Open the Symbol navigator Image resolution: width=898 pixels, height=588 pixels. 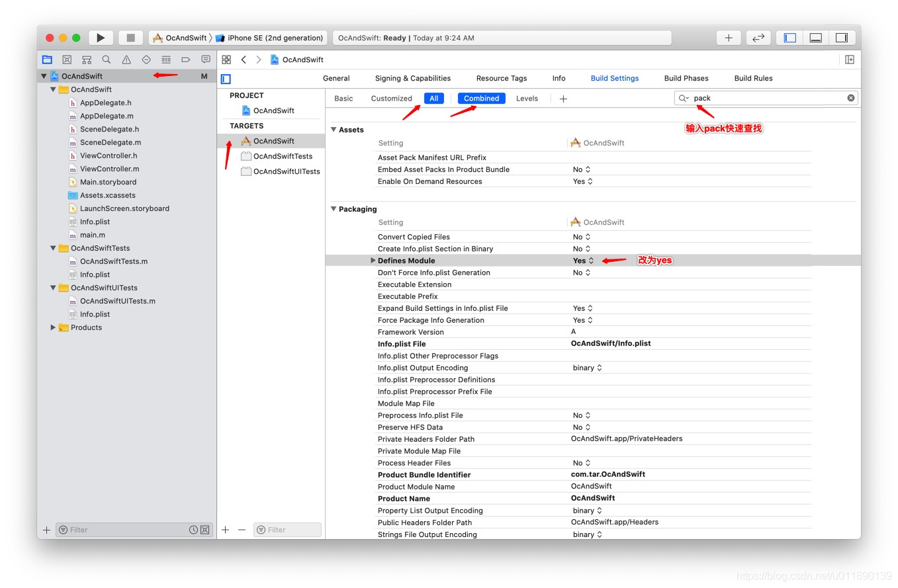coord(87,60)
